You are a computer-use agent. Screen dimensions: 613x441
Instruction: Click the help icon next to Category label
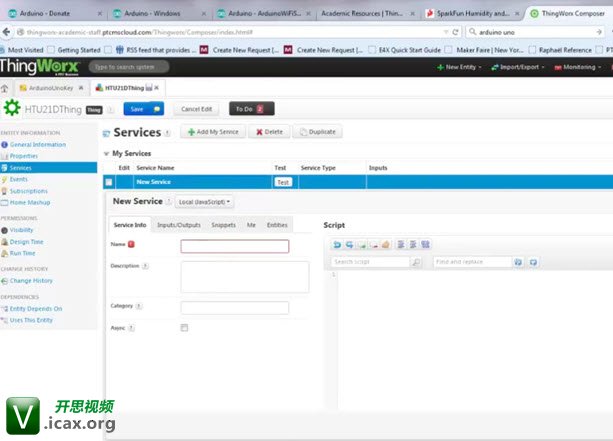click(x=139, y=306)
